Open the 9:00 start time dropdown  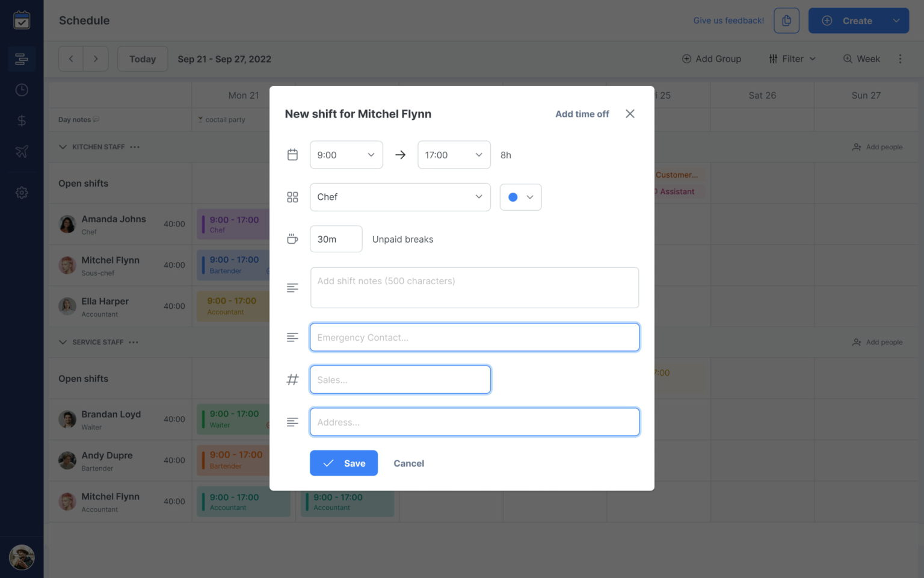click(x=346, y=155)
